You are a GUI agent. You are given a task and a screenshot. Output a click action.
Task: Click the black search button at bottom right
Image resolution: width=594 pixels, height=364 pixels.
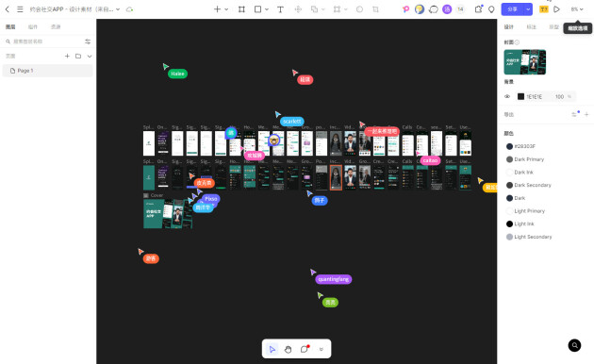(x=574, y=345)
